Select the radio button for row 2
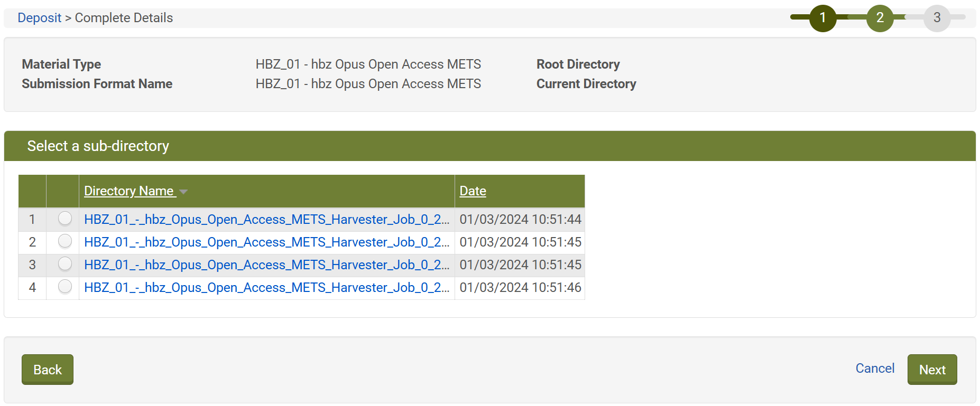 pos(64,241)
